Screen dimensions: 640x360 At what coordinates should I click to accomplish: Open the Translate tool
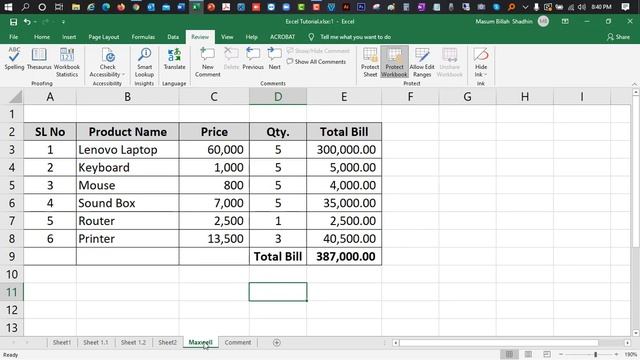pos(174,58)
